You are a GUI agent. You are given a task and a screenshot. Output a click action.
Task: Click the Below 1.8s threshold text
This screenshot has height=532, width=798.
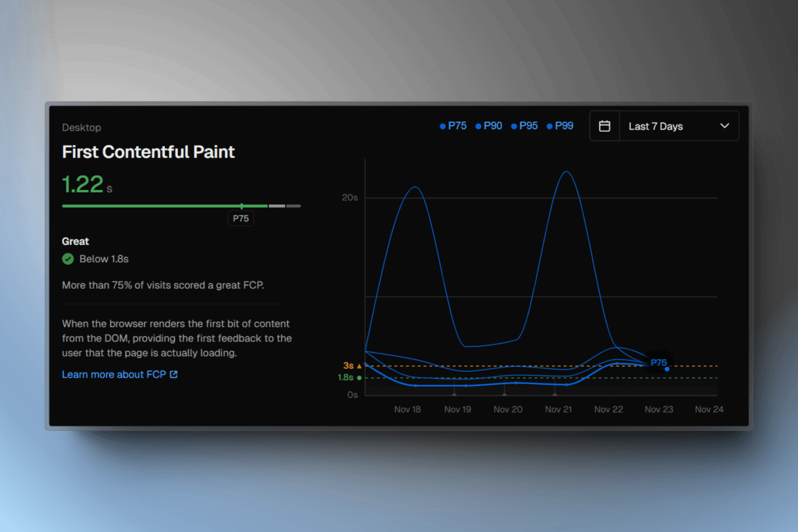coord(104,259)
